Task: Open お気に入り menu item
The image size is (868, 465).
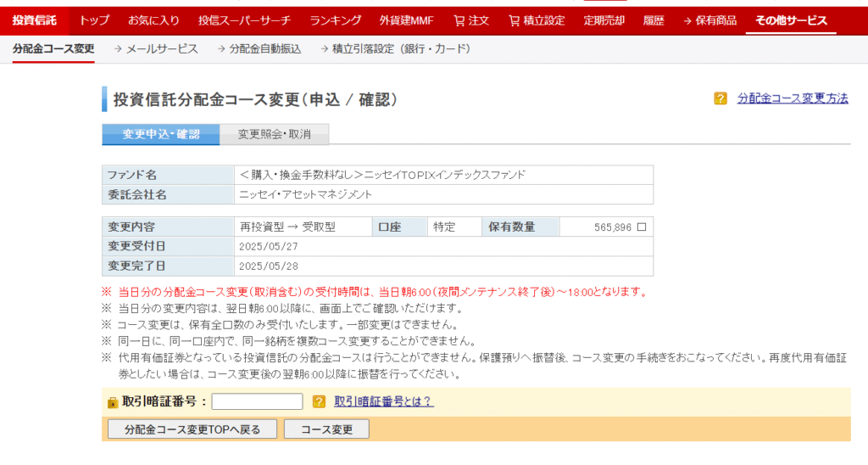Action: click(154, 21)
